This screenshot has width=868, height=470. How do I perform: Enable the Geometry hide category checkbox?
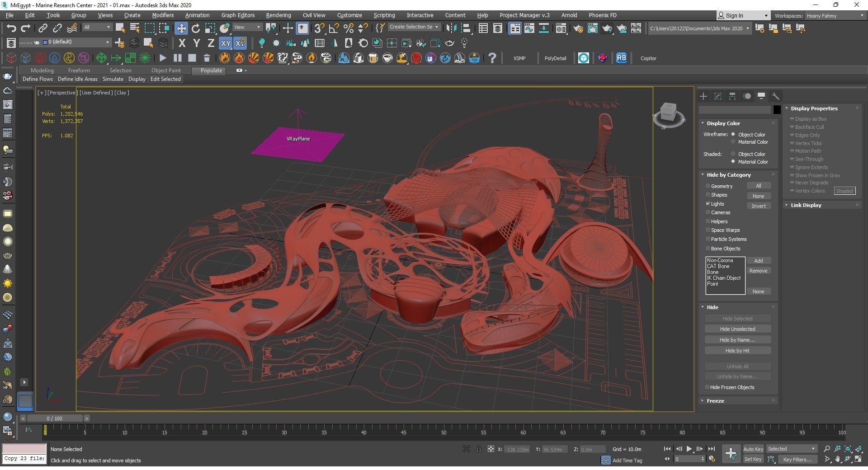tap(708, 186)
